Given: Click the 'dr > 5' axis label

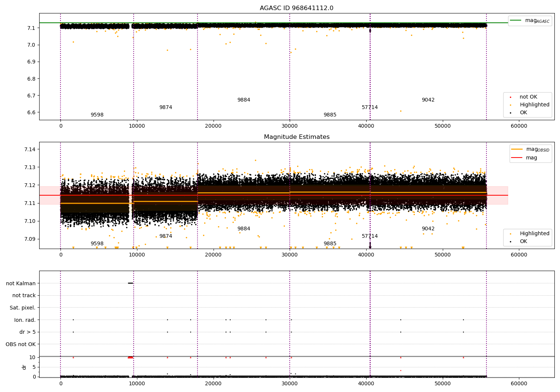Looking at the screenshot, I should click(28, 332).
